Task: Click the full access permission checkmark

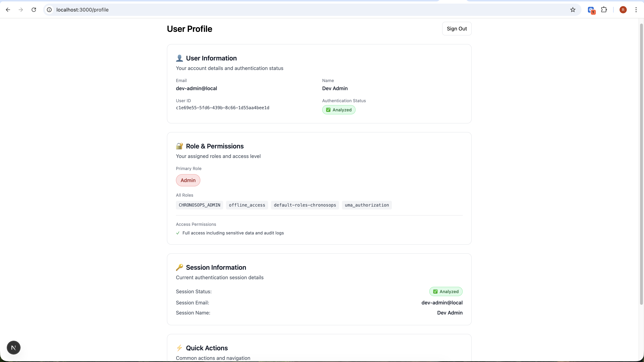Action: click(178, 233)
